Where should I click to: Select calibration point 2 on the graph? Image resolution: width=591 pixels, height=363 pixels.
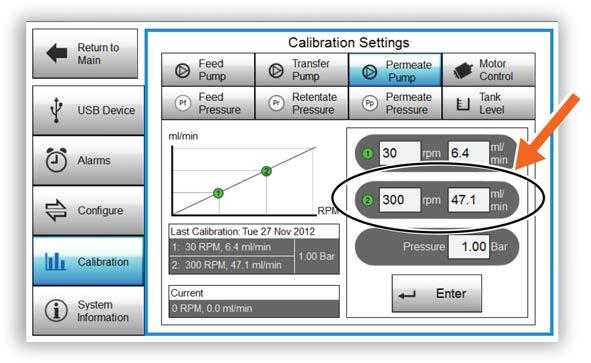point(266,171)
